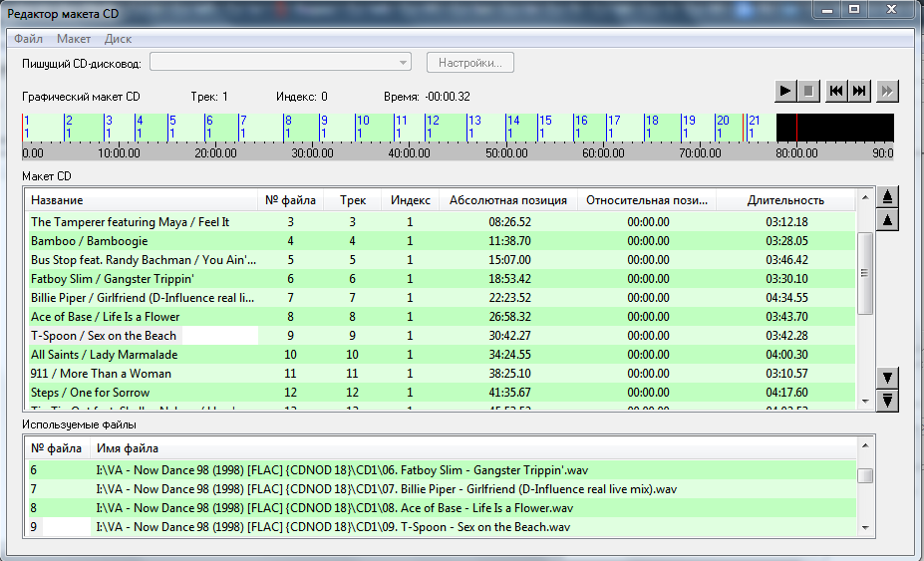This screenshot has width=924, height=561.
Task: Select file 09. T-Spoon - Sex on the Beach.wav
Action: [x=442, y=527]
